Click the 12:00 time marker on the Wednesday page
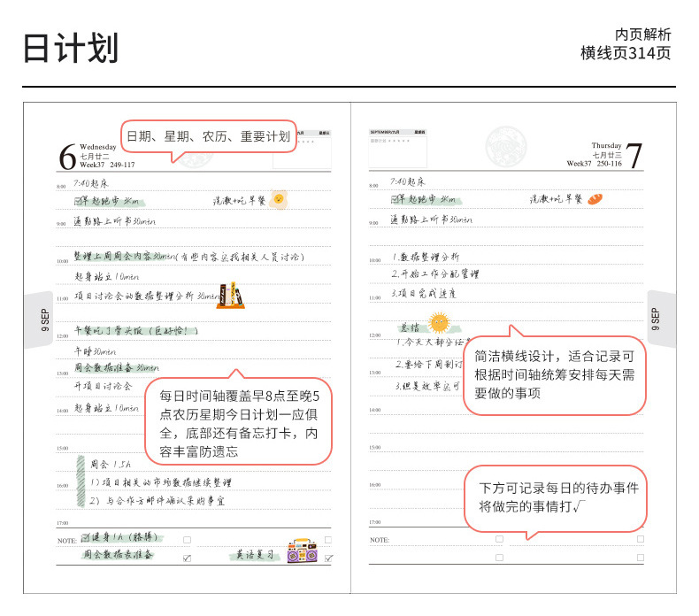The height and width of the screenshot is (616, 699). tap(63, 335)
